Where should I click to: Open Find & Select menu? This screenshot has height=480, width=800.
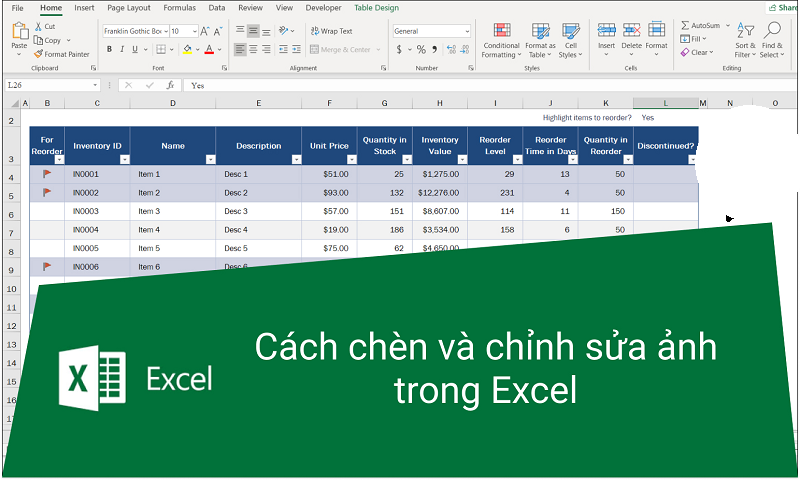coord(772,41)
